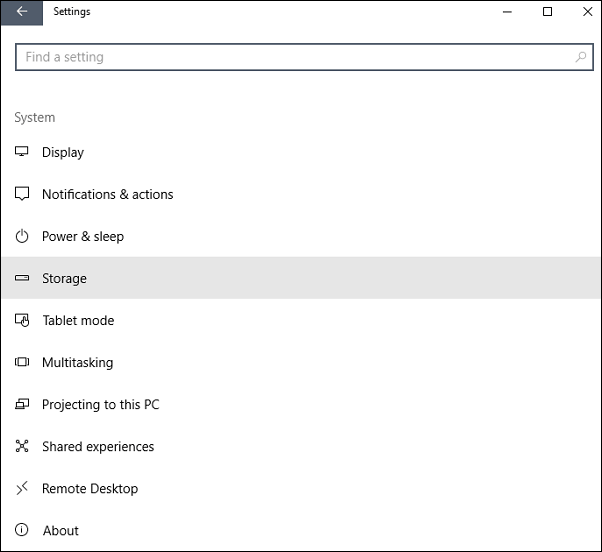
Task: Open the Remote Desktop text entry
Action: (x=90, y=489)
